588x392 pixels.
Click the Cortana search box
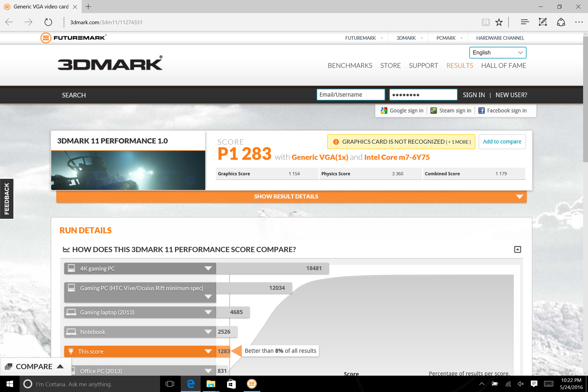point(90,384)
